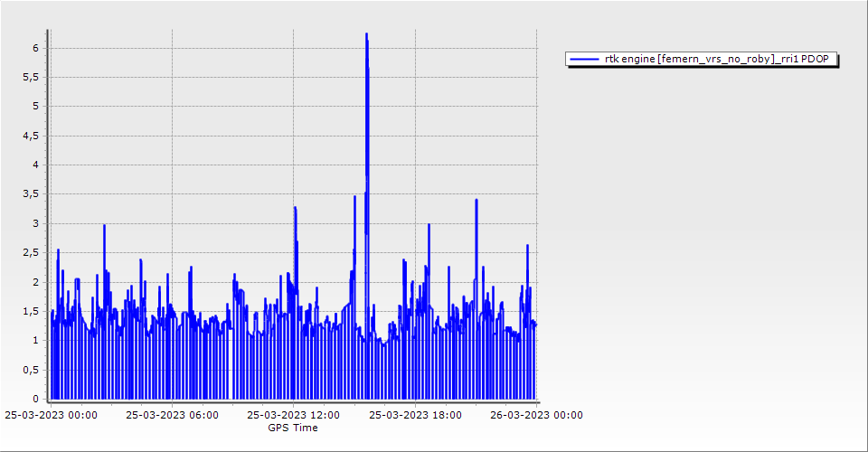
Task: Select the '25-03-2023 06:00' x-axis label
Action: pos(172,416)
